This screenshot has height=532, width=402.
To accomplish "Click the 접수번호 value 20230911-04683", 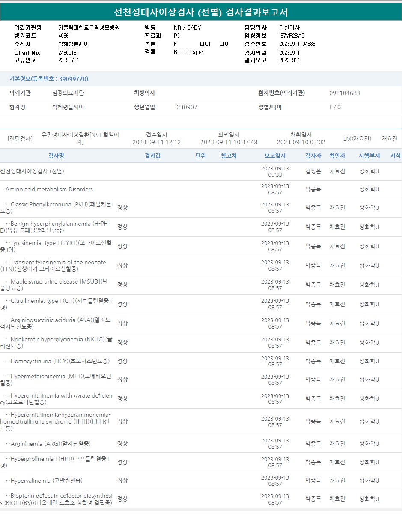I will click(x=297, y=44).
